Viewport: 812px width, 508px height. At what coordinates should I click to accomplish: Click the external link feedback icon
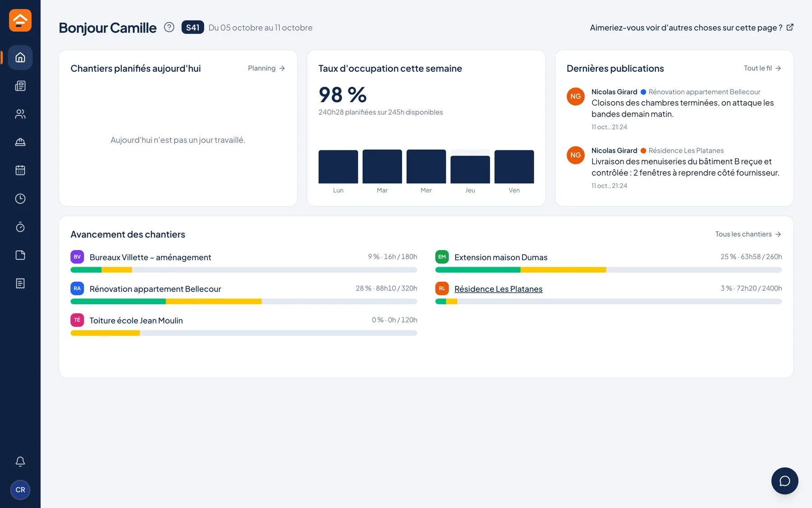(x=790, y=27)
